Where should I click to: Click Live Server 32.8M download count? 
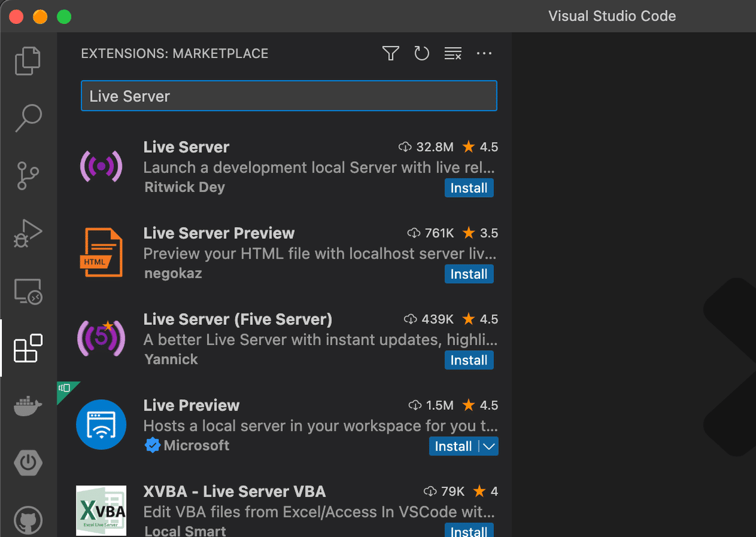click(426, 147)
